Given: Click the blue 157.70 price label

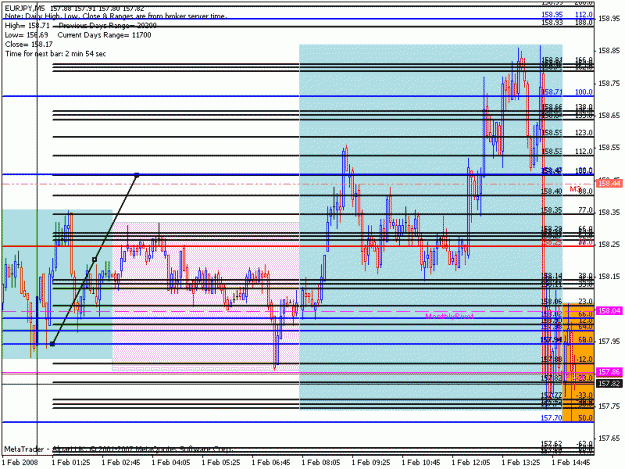Looking at the screenshot, I should coord(552,418).
